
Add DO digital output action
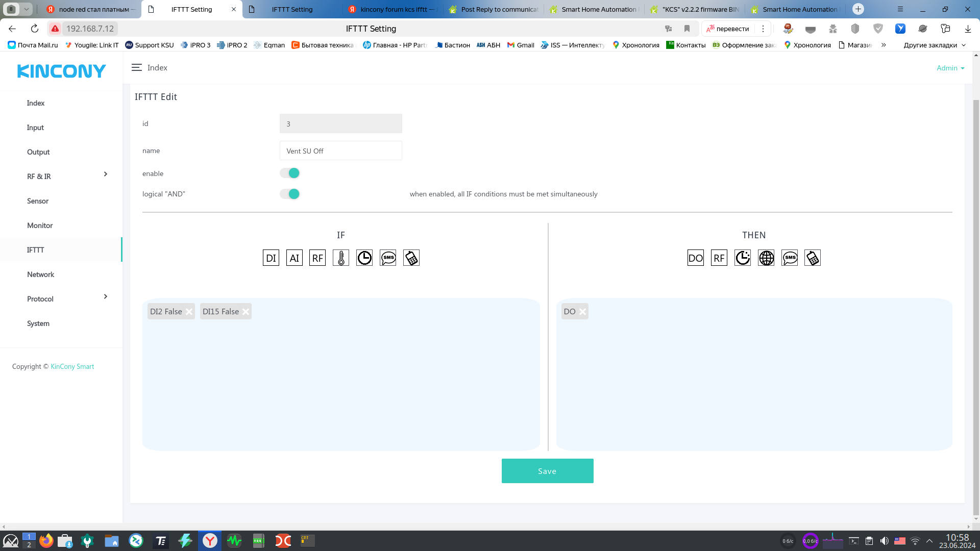coord(695,258)
